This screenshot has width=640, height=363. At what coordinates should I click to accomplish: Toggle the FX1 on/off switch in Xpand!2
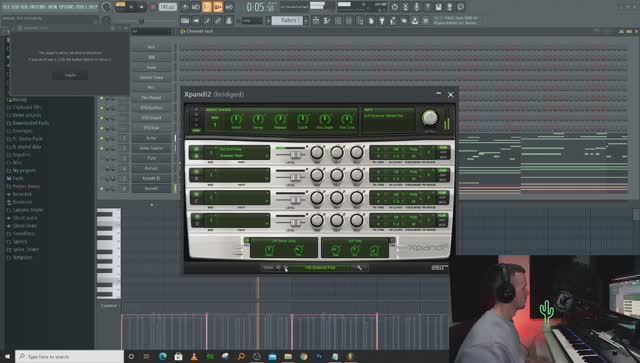point(247,241)
